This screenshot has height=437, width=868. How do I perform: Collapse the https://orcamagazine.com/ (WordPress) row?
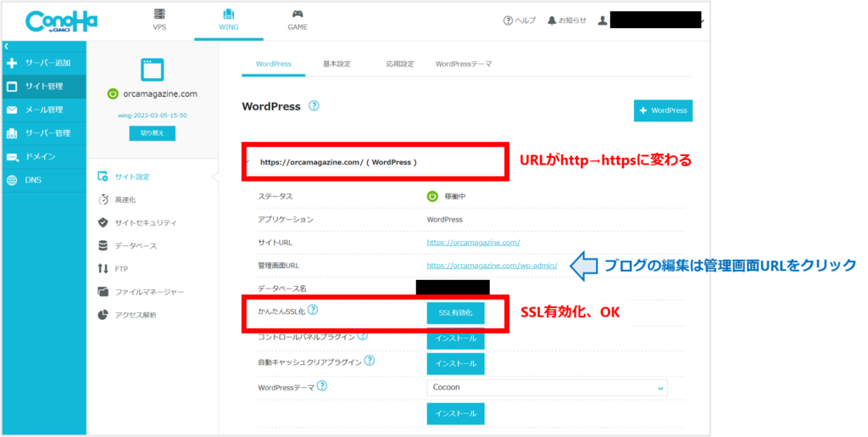[248, 162]
